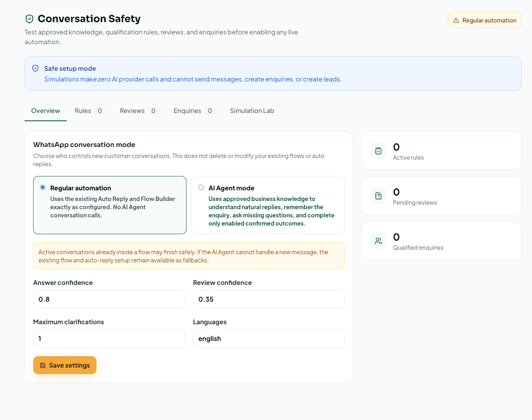Focus the Answer confidence field
Viewport: 532px width, 420px height.
[x=109, y=299]
